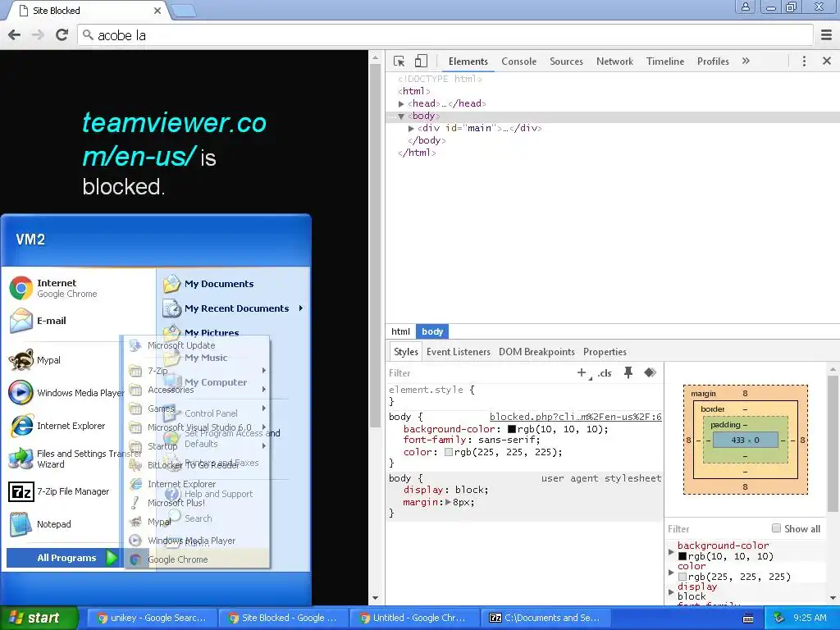
Task: Reload the page with refresh icon
Action: tap(62, 35)
